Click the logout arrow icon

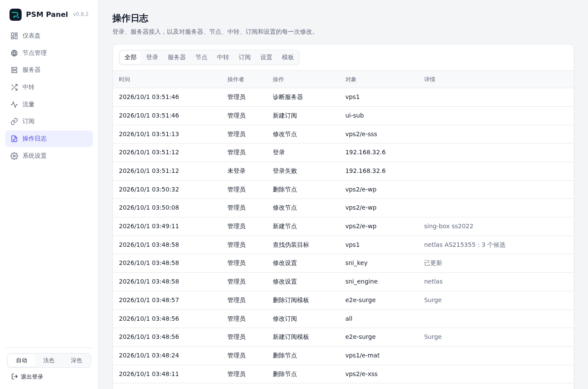tap(15, 376)
